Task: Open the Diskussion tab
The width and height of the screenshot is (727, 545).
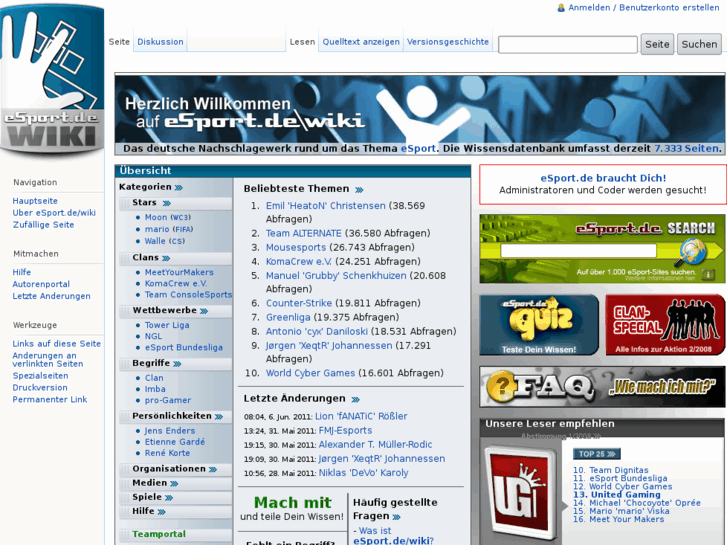Action: point(160,42)
